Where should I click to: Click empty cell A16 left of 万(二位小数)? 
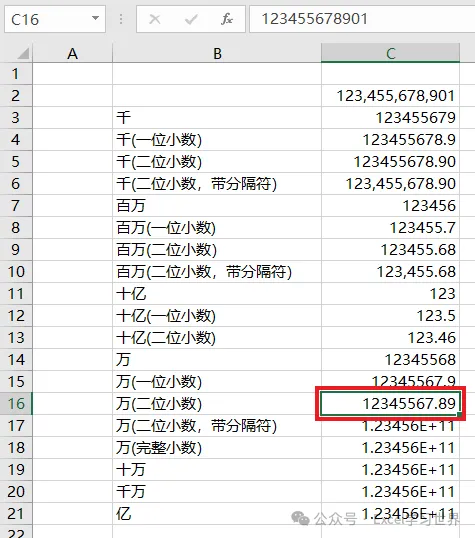72,403
